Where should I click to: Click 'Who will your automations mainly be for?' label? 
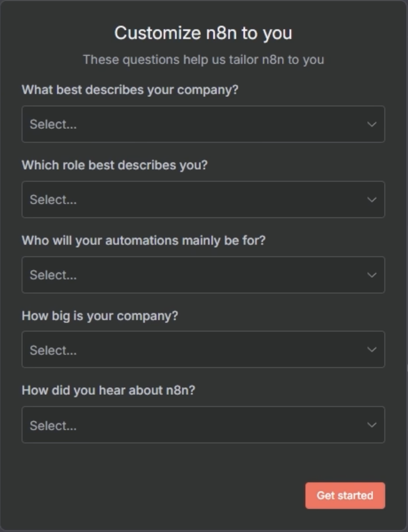tap(144, 241)
